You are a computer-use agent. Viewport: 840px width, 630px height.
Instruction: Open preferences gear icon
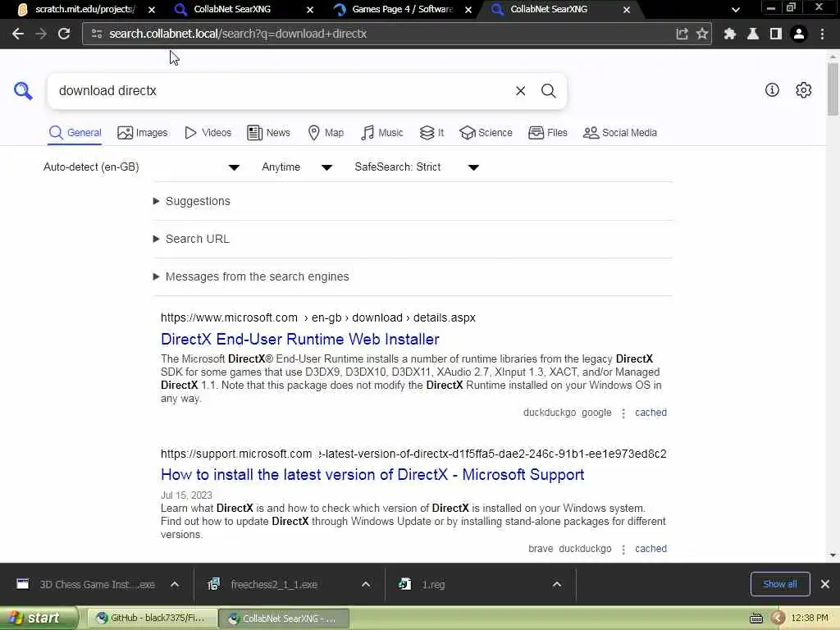coord(804,90)
